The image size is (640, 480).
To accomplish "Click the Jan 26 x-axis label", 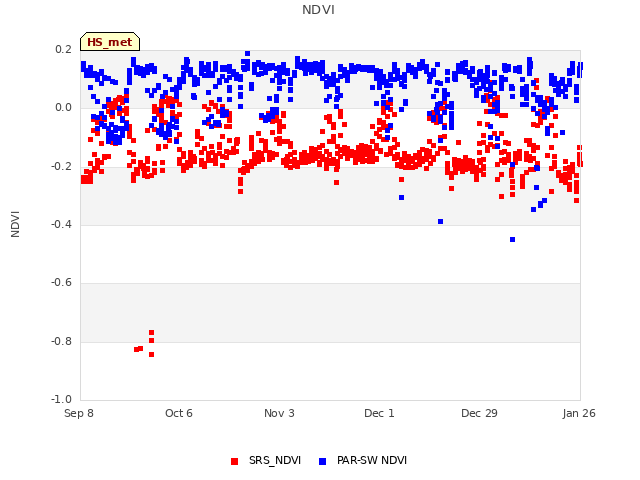I will (579, 413).
